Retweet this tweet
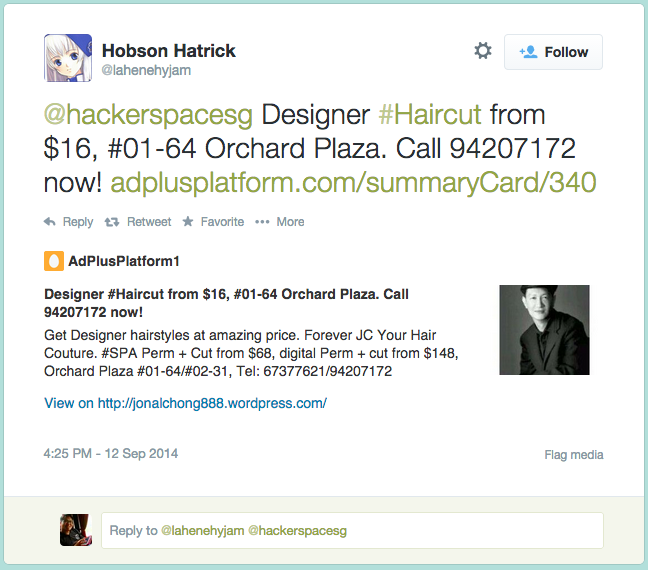648x570 pixels. 138,222
